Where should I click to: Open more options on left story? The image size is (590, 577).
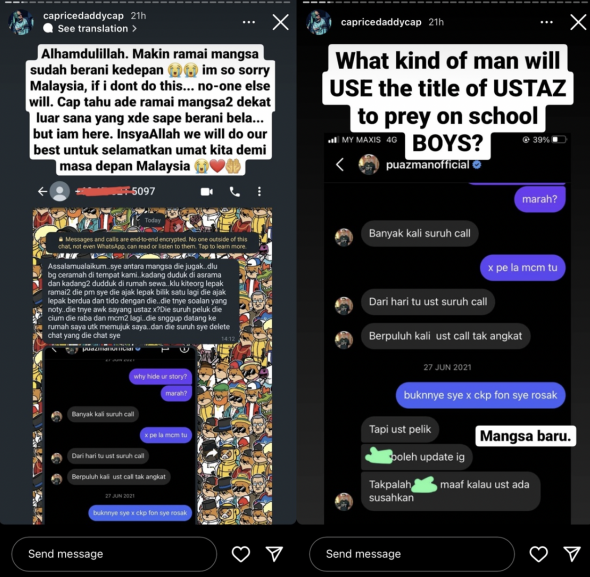coord(249,22)
